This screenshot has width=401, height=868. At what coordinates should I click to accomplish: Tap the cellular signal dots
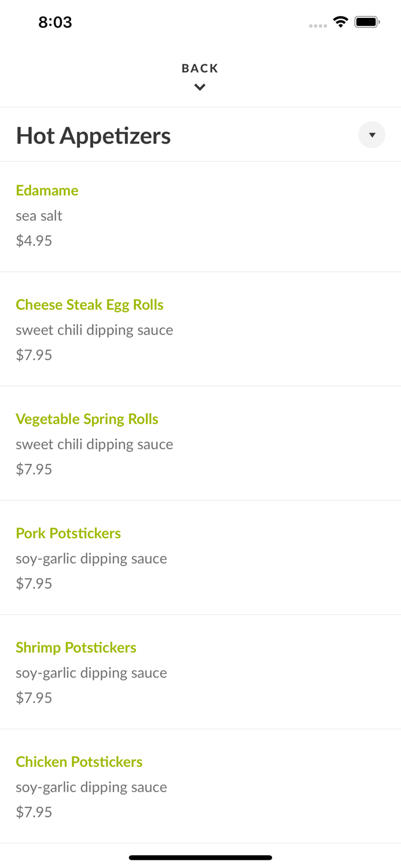pyautogui.click(x=318, y=25)
